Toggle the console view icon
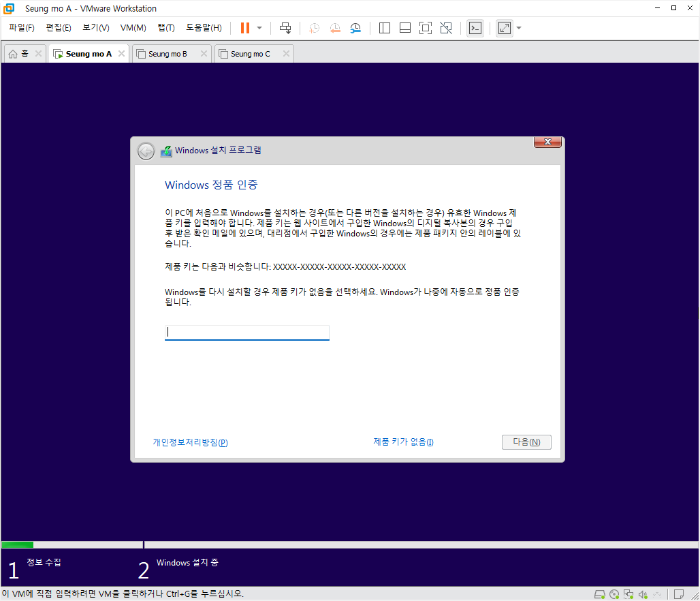 [475, 28]
